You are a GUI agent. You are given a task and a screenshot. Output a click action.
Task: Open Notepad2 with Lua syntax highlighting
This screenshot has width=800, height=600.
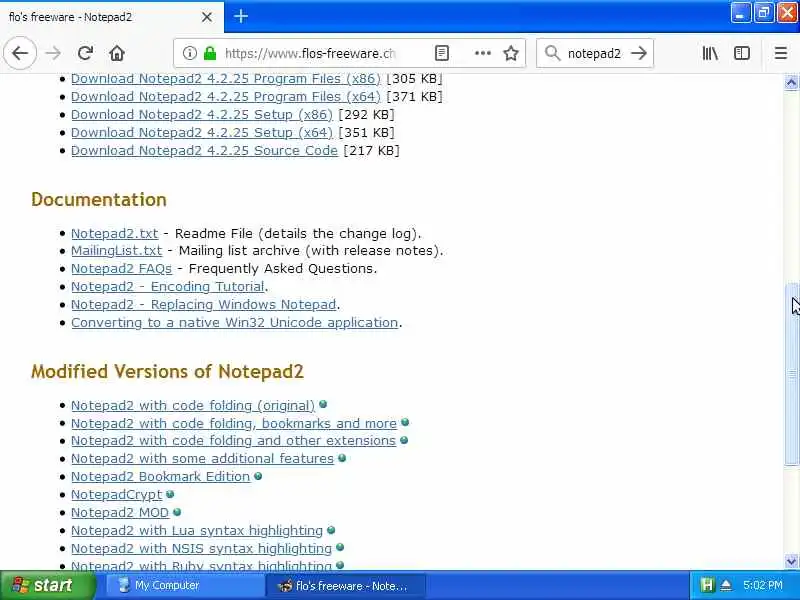click(x=197, y=531)
